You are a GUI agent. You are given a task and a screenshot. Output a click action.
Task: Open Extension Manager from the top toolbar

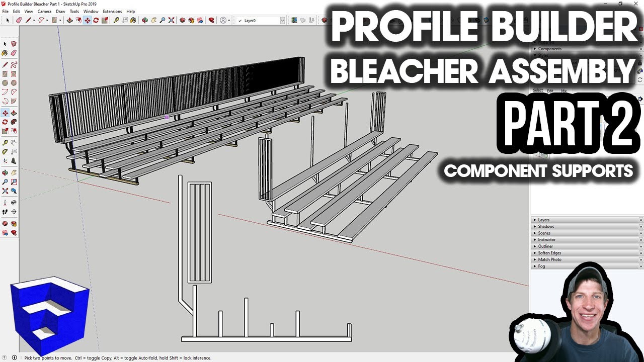click(211, 21)
